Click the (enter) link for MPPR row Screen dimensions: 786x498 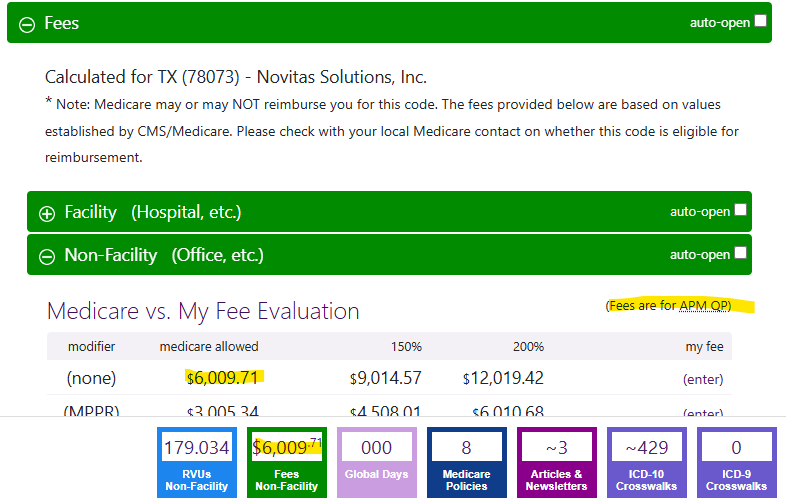click(703, 413)
